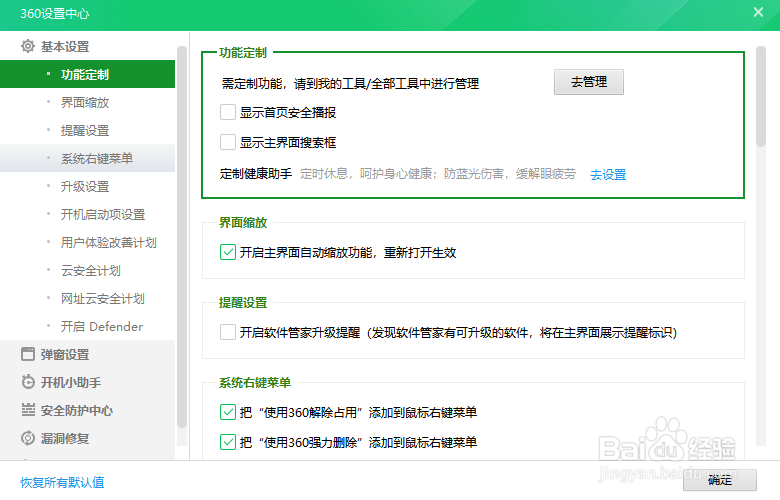Click the main content vertical scrollbar

pyautogui.click(x=761, y=97)
